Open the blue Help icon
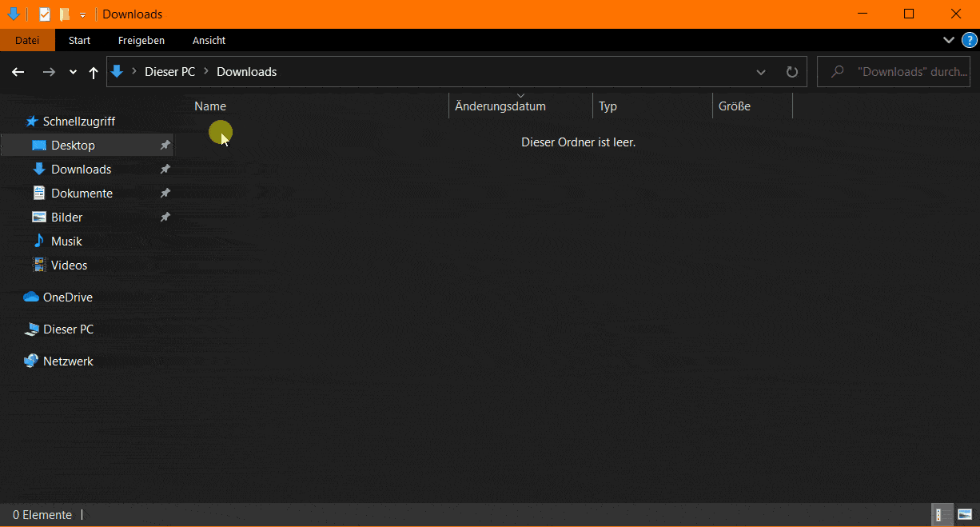Image resolution: width=980 pixels, height=527 pixels. click(969, 40)
